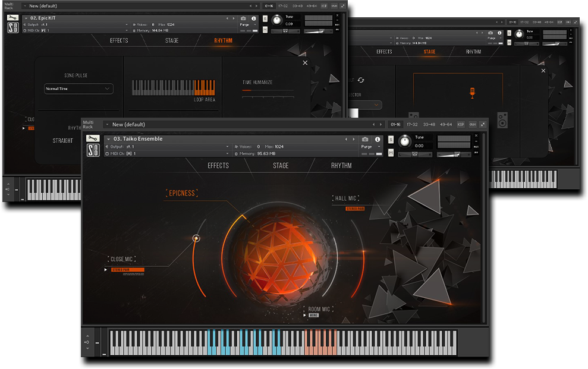
Task: Click the KSP button in the front rack
Action: 460,124
